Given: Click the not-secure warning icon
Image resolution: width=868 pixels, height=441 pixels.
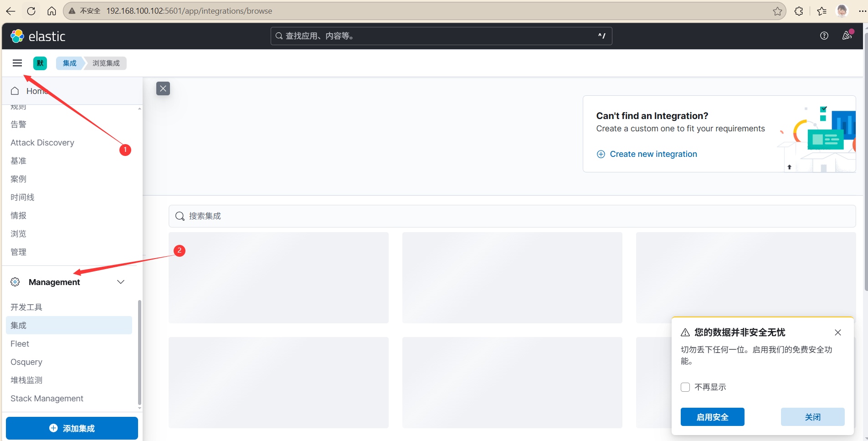Looking at the screenshot, I should 72,11.
